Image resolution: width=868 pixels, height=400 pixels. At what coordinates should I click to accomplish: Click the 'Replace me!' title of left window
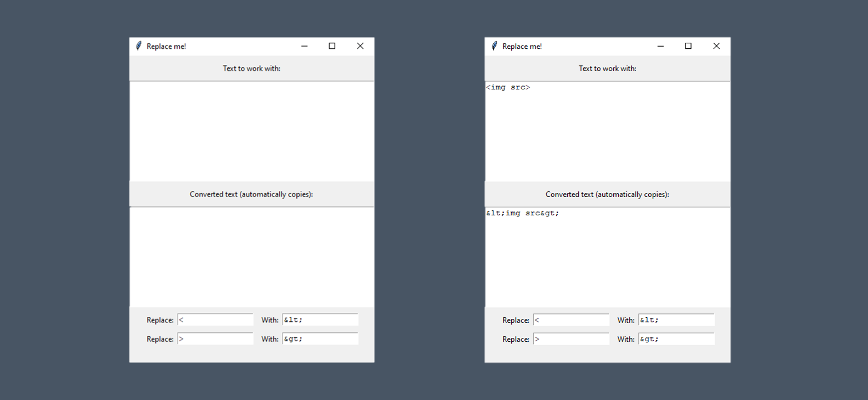point(166,46)
